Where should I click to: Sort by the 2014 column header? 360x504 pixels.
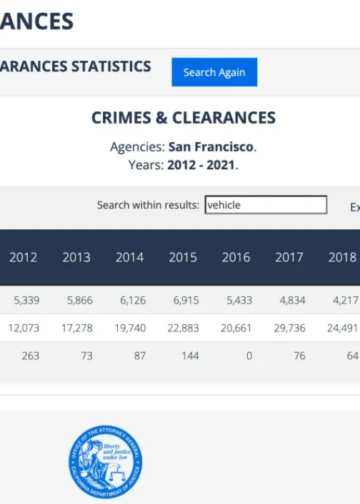click(x=130, y=257)
